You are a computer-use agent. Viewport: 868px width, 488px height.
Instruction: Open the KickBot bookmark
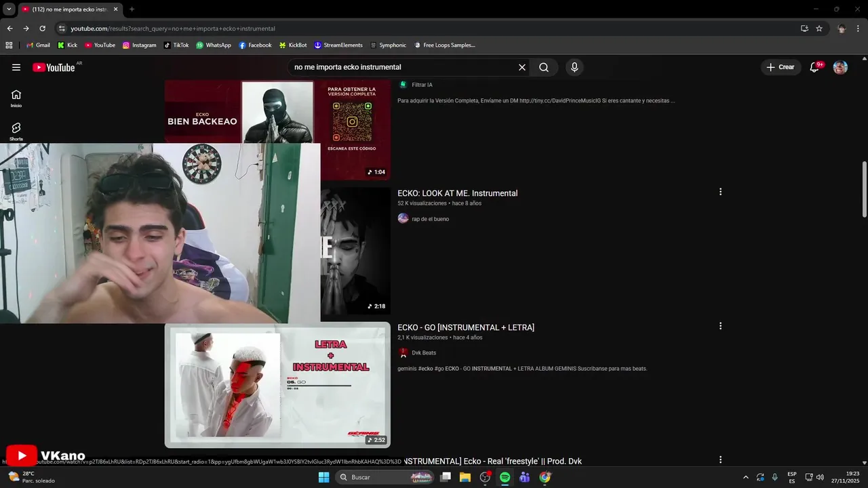[293, 45]
